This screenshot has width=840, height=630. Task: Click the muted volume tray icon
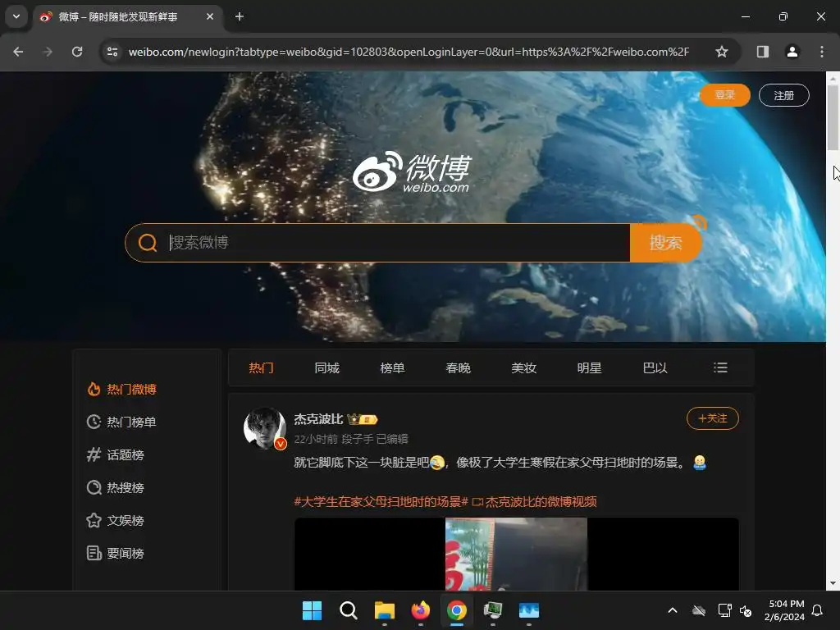[x=746, y=610]
